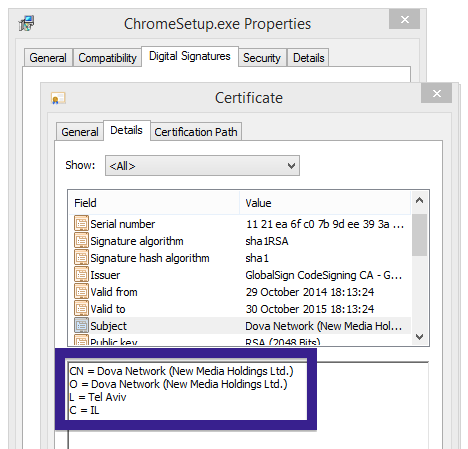468x449 pixels.
Task: Click the field list scroll-up arrow
Action: tap(420, 200)
